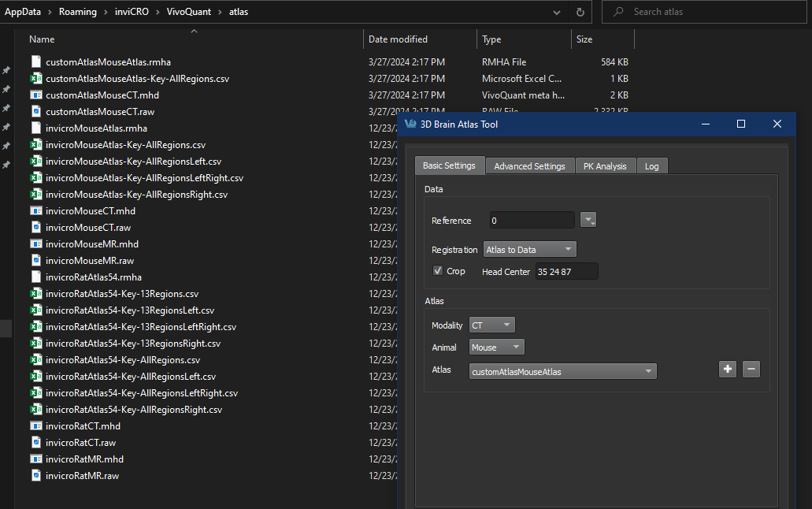
Task: Sort files by the Name column header
Action: (41, 39)
